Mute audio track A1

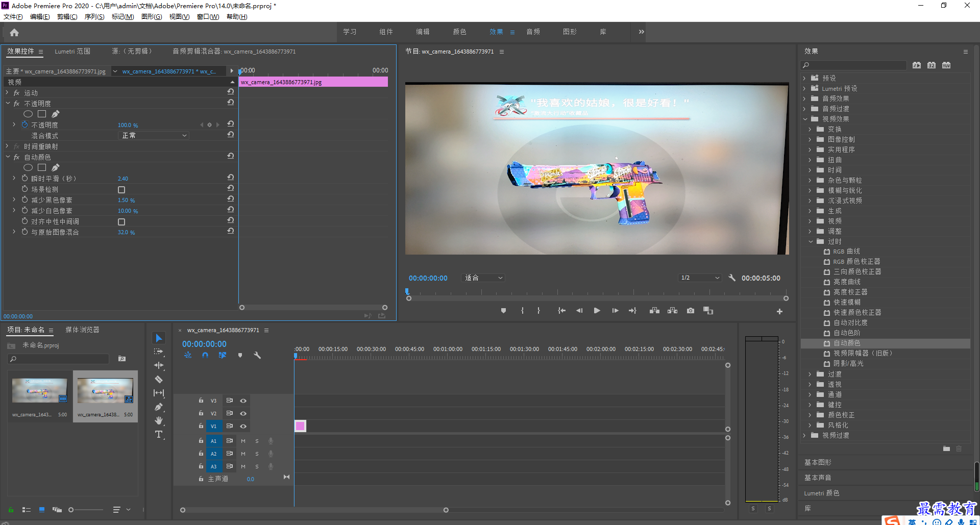(243, 441)
